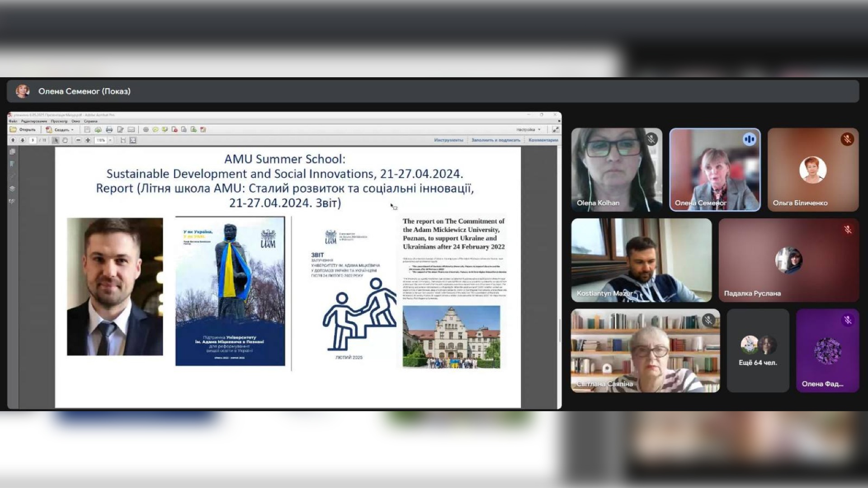The width and height of the screenshot is (868, 488).
Task: Click the presenter avatar beside Олена Семеног (Показ)
Action: 23,91
